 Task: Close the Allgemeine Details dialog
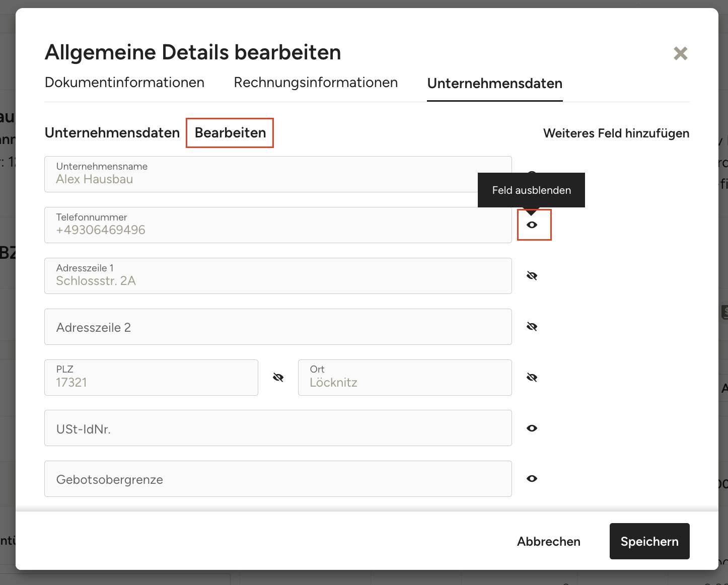[680, 53]
